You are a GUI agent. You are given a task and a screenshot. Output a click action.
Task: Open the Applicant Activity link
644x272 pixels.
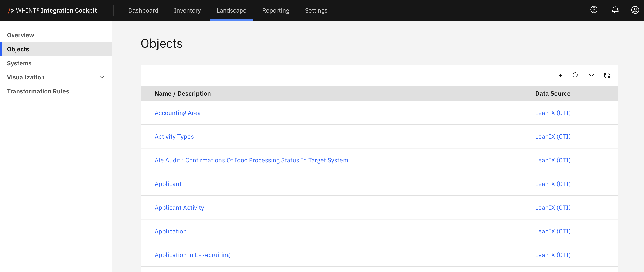coord(179,207)
